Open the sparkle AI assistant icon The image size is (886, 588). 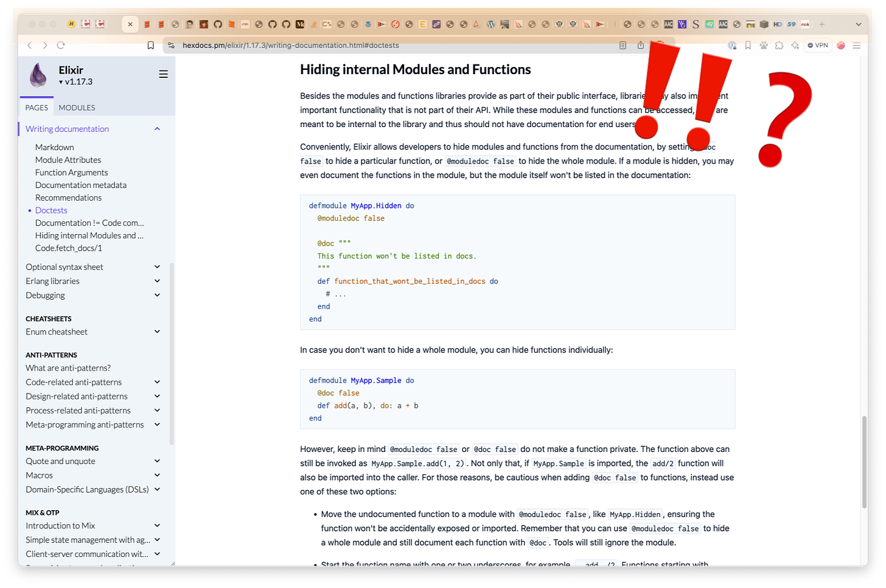[x=795, y=45]
